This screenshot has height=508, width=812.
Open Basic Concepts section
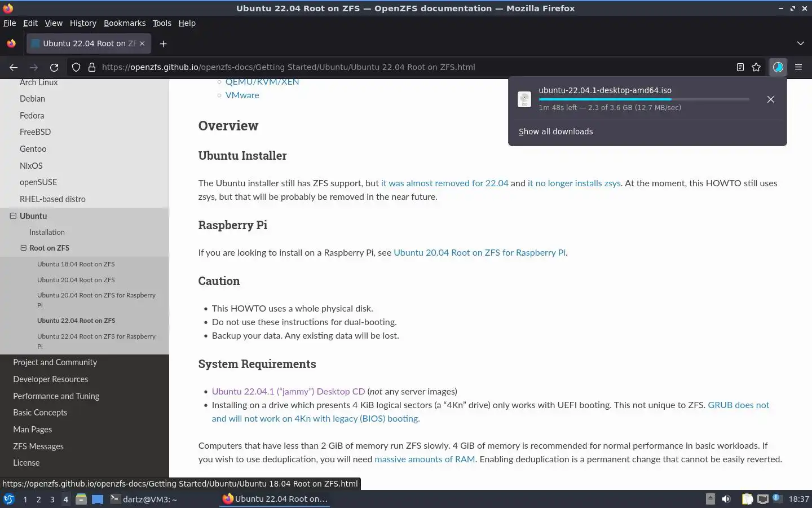tap(40, 413)
